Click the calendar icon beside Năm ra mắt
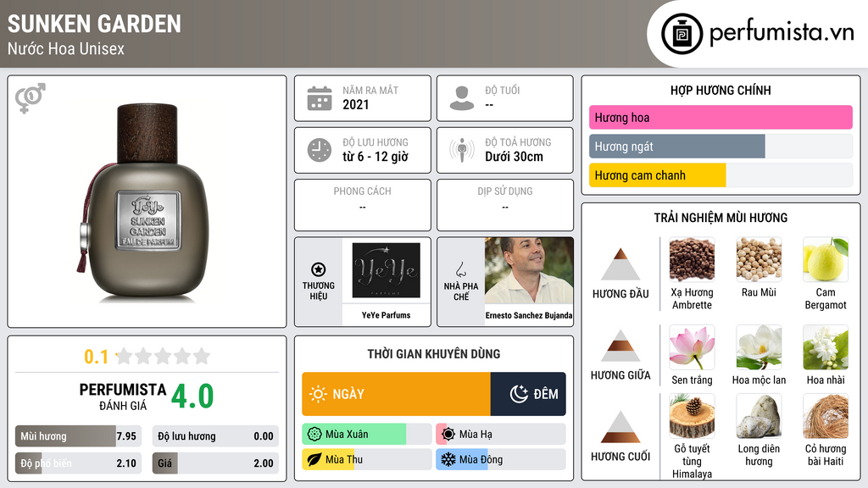 point(320,98)
